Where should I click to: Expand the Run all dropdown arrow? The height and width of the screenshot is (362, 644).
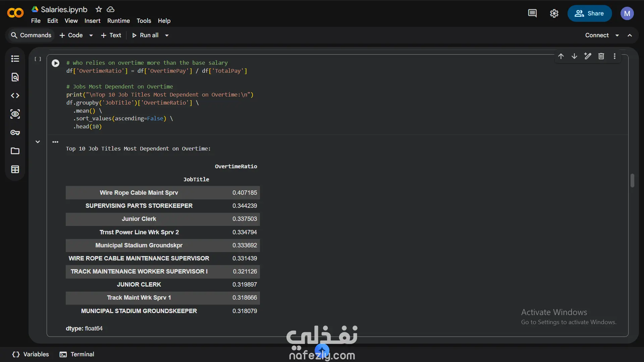[x=167, y=35]
